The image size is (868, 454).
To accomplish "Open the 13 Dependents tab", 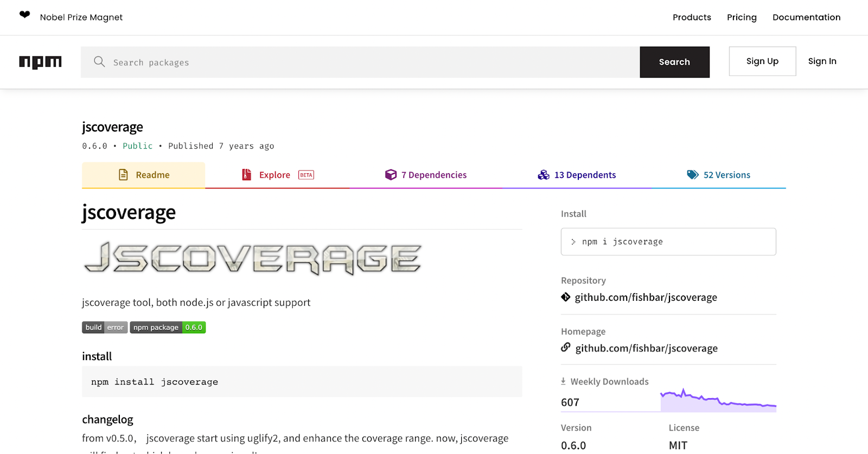I will pyautogui.click(x=577, y=175).
